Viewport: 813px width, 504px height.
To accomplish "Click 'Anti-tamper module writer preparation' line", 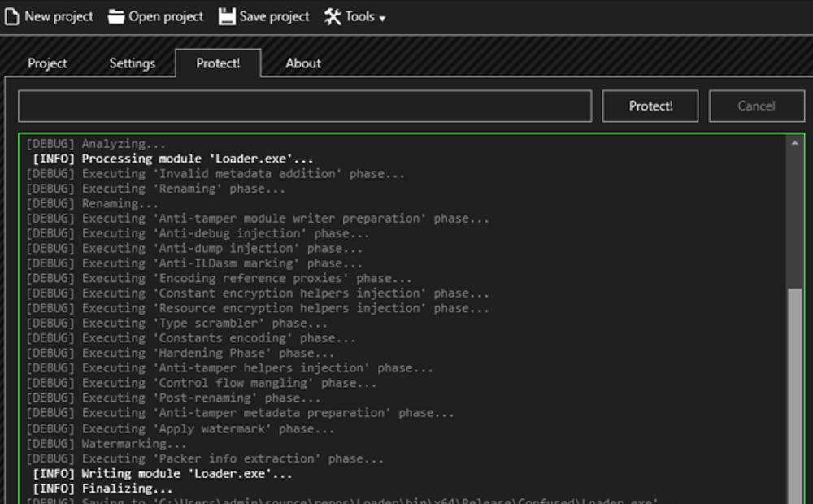I will (x=258, y=219).
